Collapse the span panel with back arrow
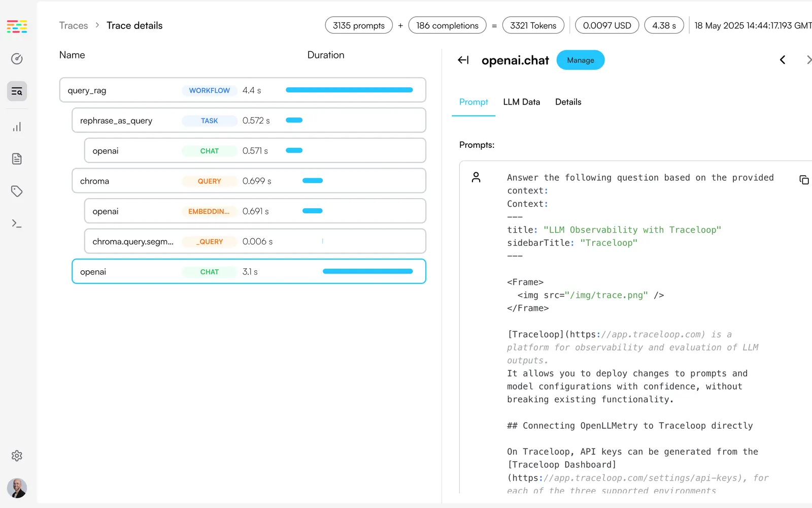 click(463, 60)
